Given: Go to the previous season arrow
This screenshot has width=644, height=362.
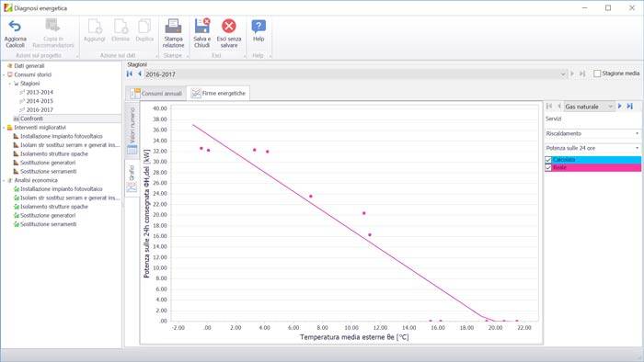Looking at the screenshot, I should (x=140, y=74).
